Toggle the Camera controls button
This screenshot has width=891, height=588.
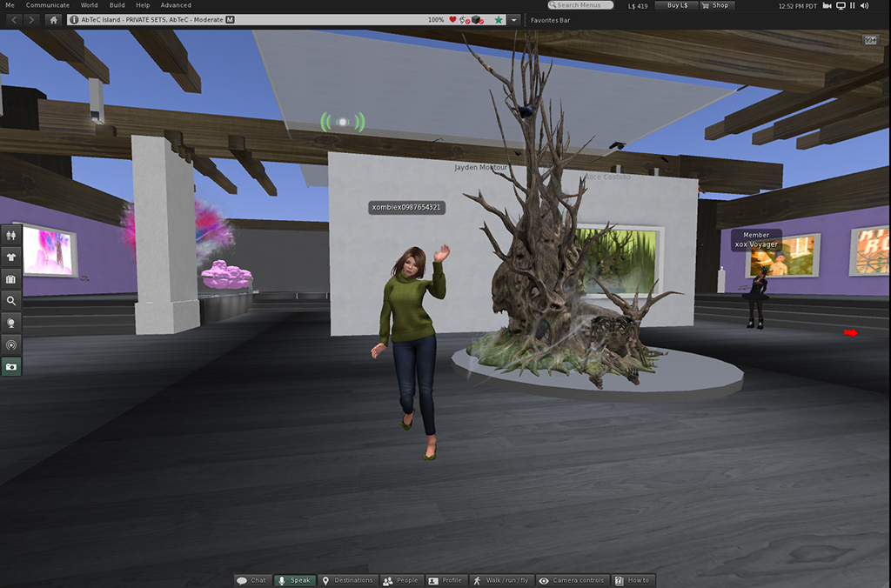(571, 580)
